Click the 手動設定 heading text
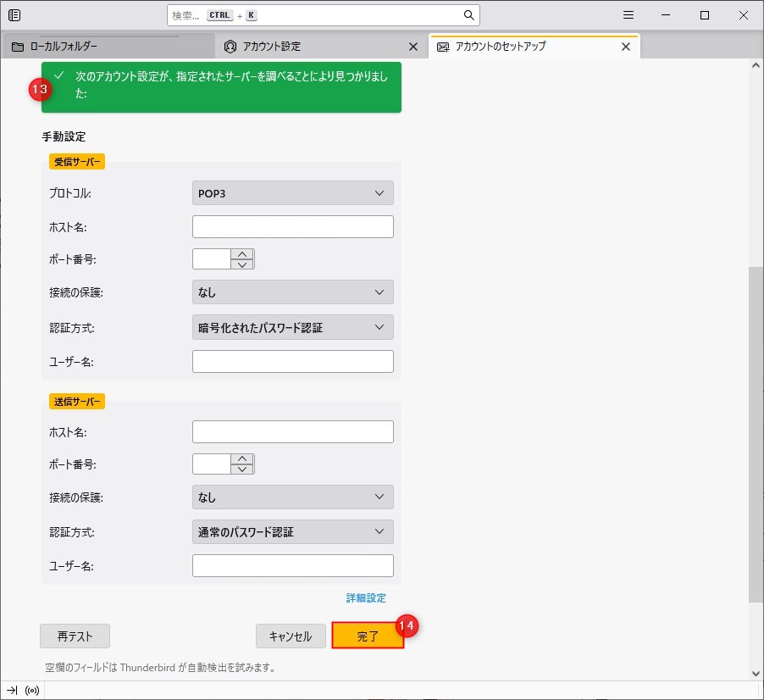 point(64,136)
